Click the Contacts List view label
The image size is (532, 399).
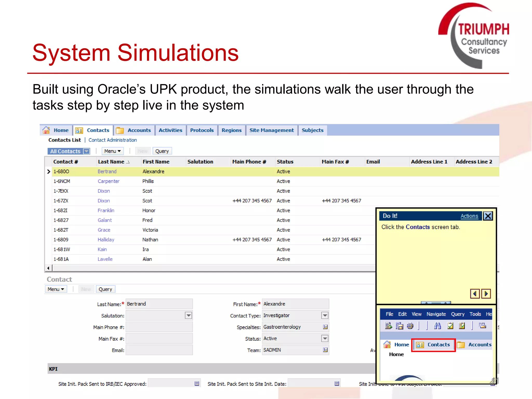(x=65, y=140)
